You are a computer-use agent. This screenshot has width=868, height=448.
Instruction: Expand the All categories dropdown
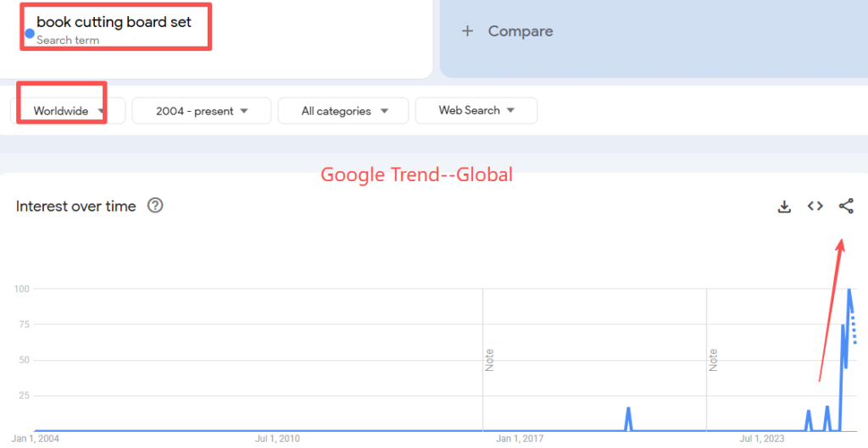coord(343,111)
